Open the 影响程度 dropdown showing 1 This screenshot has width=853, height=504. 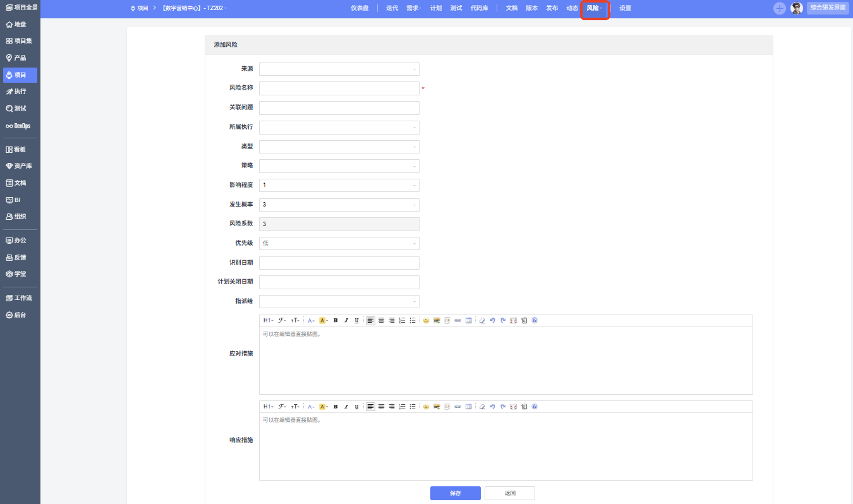[339, 185]
